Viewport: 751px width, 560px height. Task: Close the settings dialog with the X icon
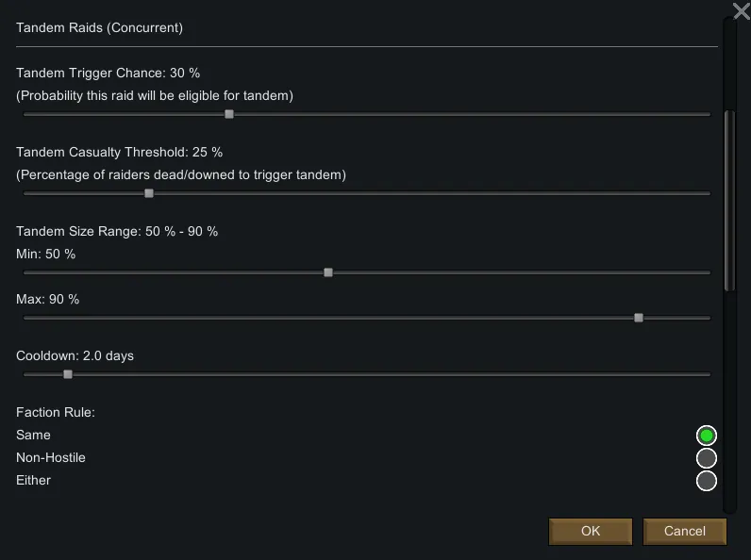[741, 10]
